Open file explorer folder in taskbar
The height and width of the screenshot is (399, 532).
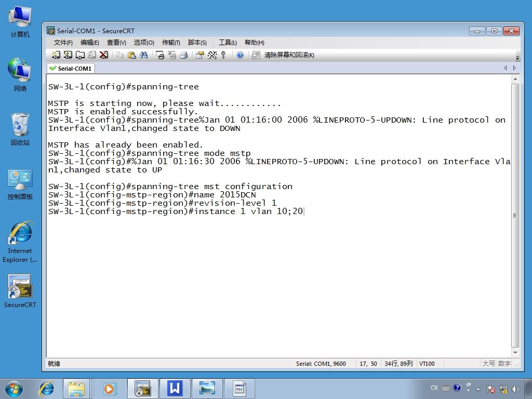point(77,389)
